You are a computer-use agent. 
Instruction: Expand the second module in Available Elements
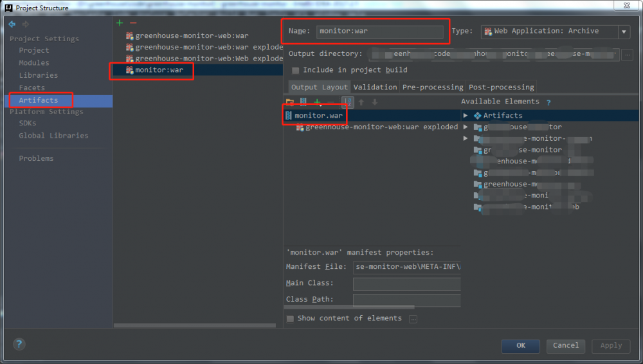click(x=466, y=138)
